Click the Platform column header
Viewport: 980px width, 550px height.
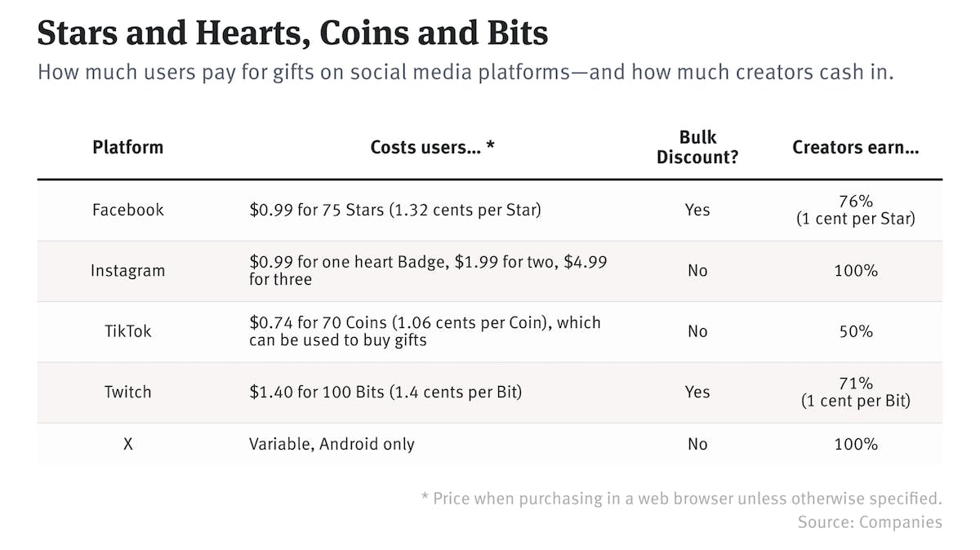[x=127, y=148]
